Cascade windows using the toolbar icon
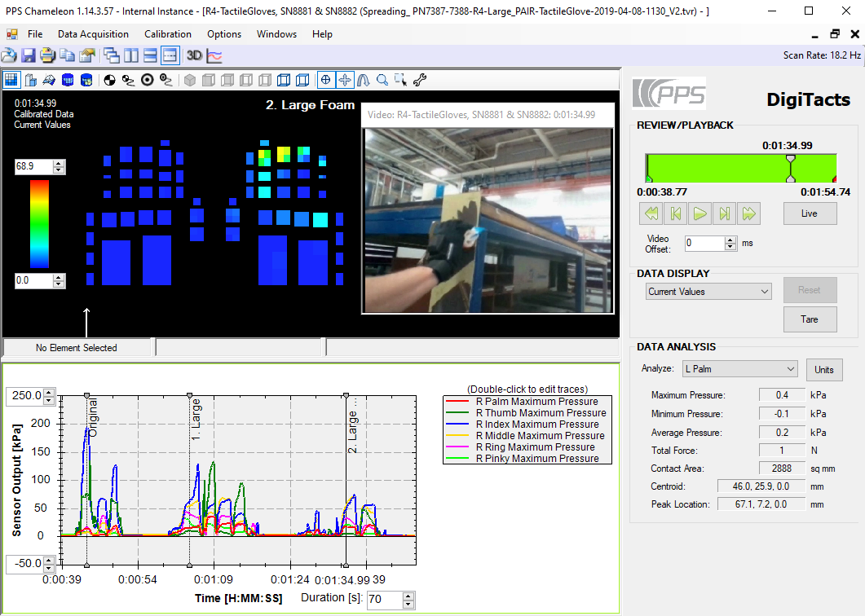The width and height of the screenshot is (865, 616). pyautogui.click(x=112, y=55)
